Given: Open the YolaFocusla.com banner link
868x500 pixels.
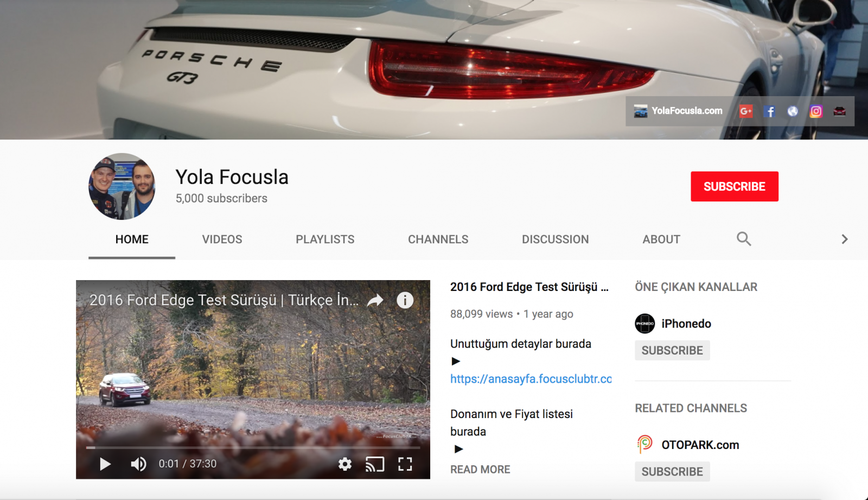Looking at the screenshot, I should (x=678, y=111).
